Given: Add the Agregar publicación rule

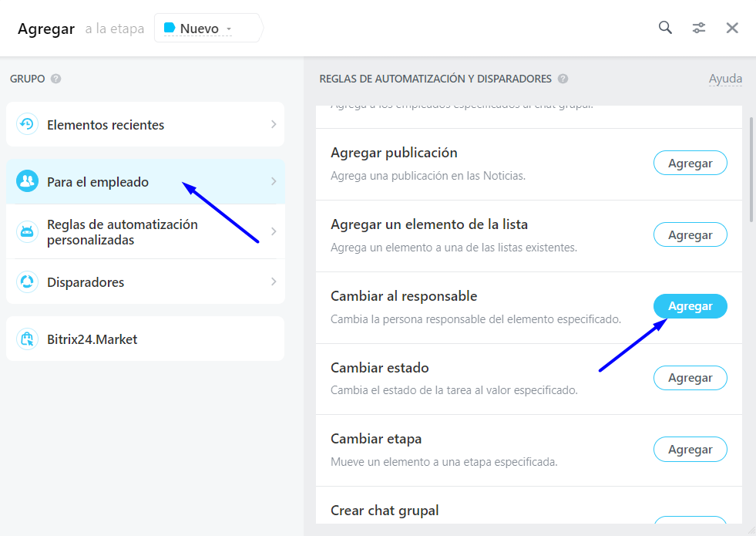Looking at the screenshot, I should 690,163.
